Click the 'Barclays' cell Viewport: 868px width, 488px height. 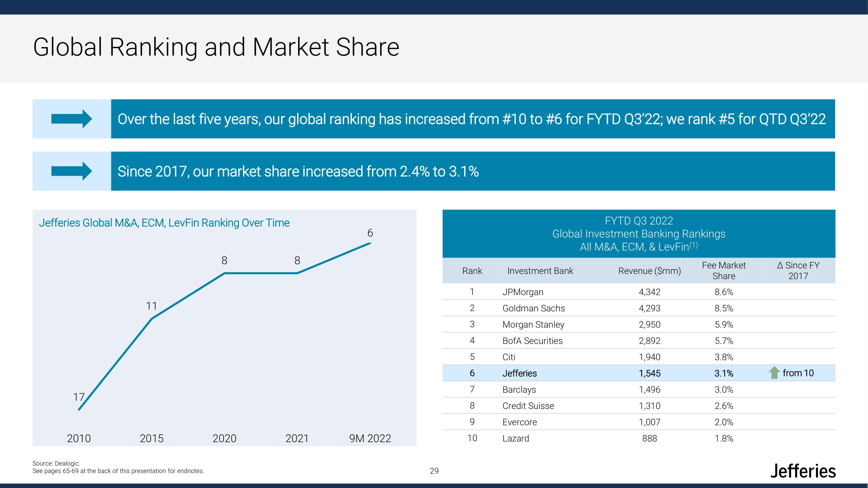(x=519, y=390)
